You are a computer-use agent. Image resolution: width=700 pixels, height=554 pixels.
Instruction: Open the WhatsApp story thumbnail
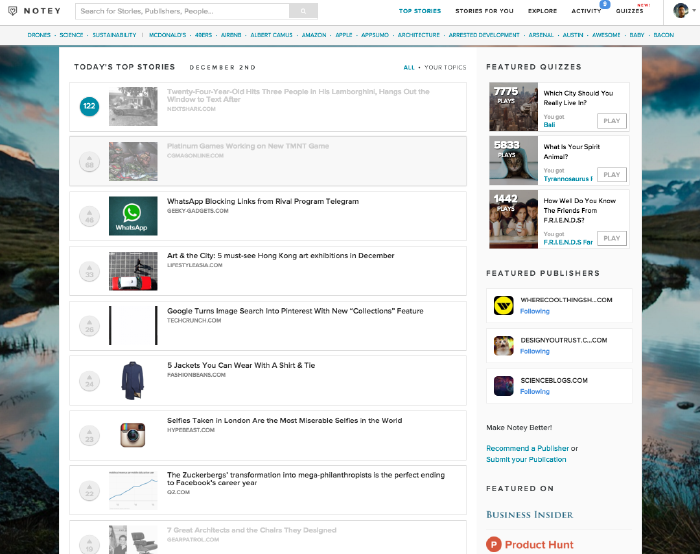133,216
